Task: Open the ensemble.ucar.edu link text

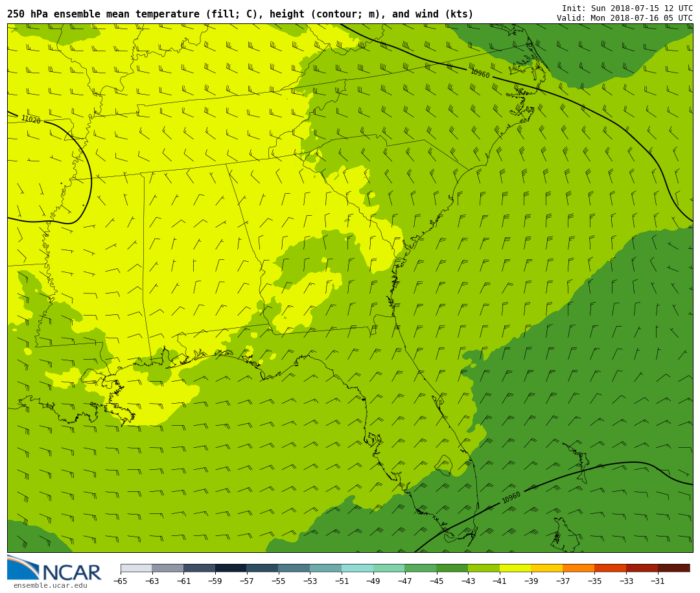Action: pyautogui.click(x=51, y=585)
